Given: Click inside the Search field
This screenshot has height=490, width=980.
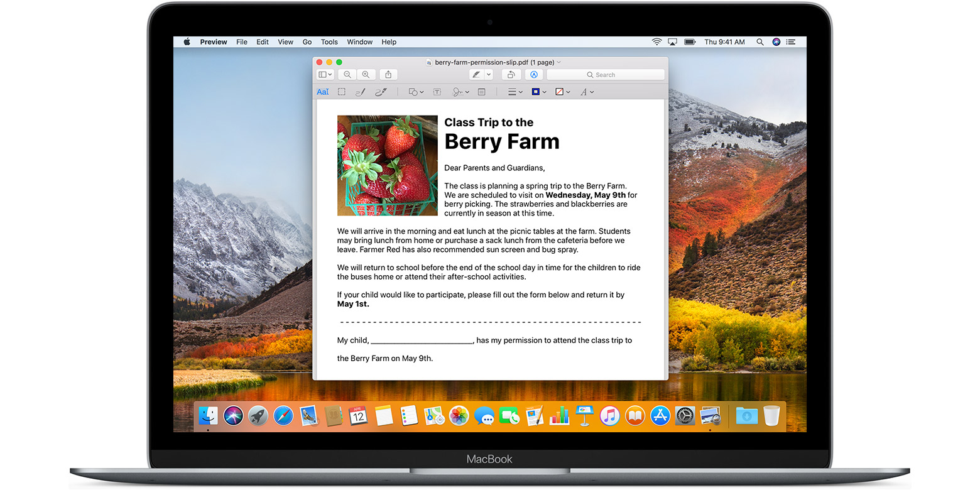Looking at the screenshot, I should (x=605, y=74).
